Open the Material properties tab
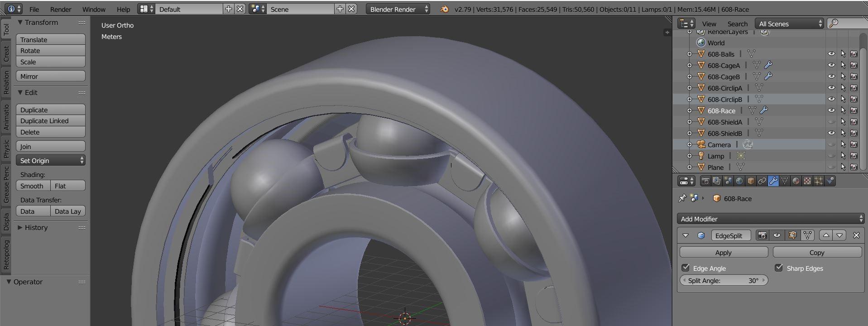Viewport: 868px width, 326px height. click(796, 181)
